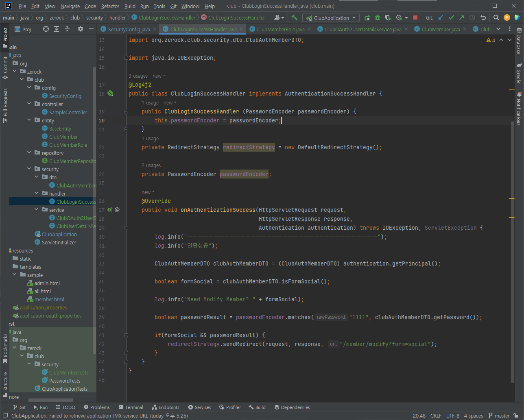Screen dimensions: 524x420
Task: Rerun ClubApplication with the rerun icon
Action: (x=367, y=18)
